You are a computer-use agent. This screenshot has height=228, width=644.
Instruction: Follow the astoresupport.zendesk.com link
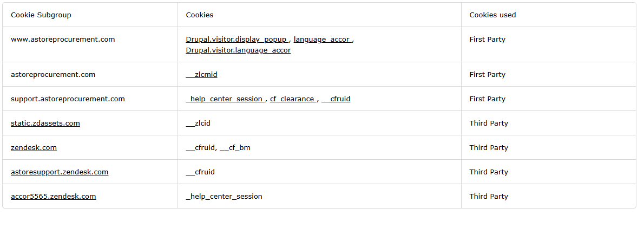click(x=60, y=172)
